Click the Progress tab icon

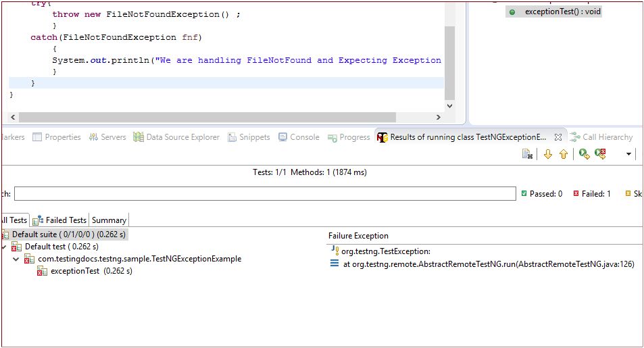pos(332,138)
